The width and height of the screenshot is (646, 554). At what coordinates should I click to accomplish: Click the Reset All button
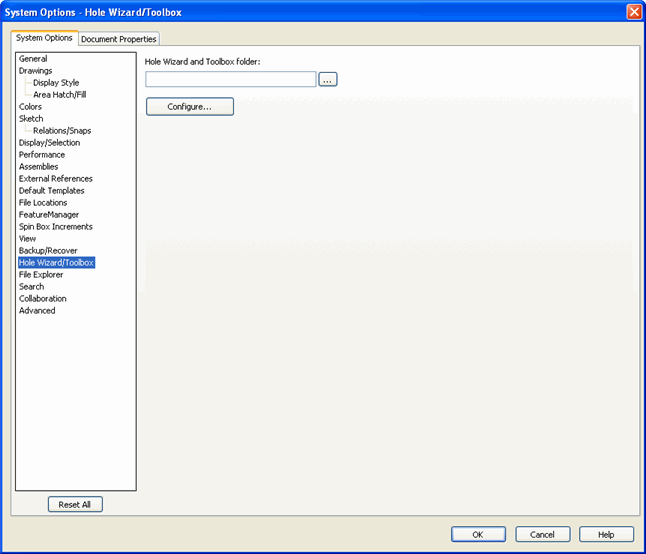[75, 505]
